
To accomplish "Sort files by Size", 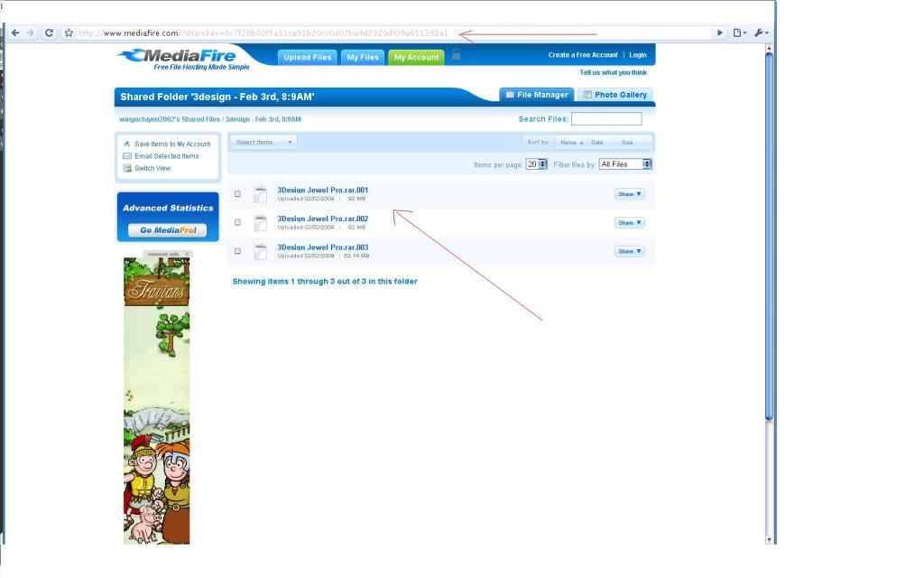I will click(x=627, y=142).
